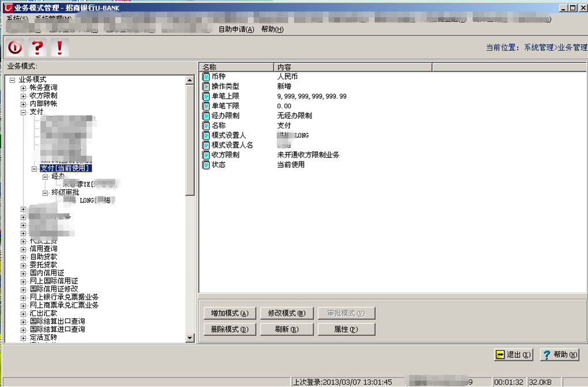Select the 国际结算出口查询 tree item

point(58,321)
